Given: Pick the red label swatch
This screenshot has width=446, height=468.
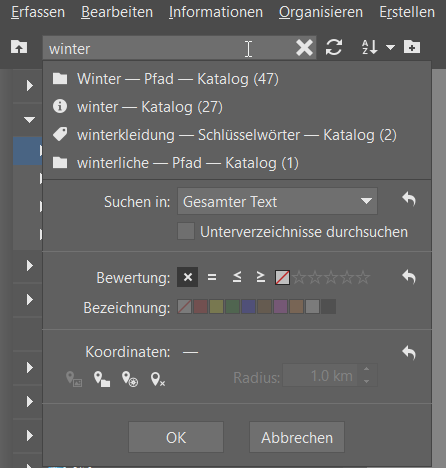Looking at the screenshot, I should (x=200, y=307).
